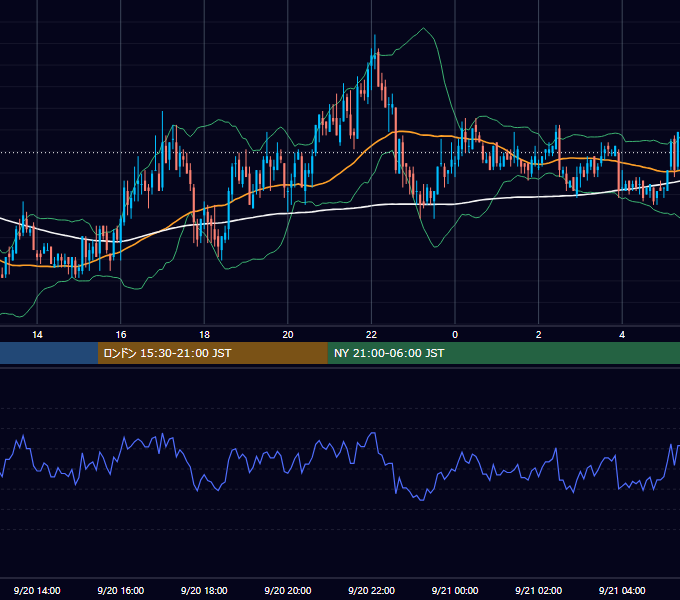Click the 9/20 18:00 date label
This screenshot has height=600, width=680.
(x=204, y=590)
